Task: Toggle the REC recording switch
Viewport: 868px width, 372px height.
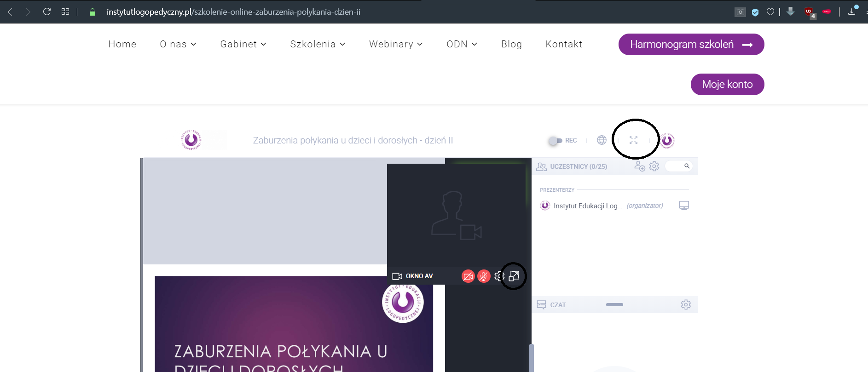Action: coord(556,141)
